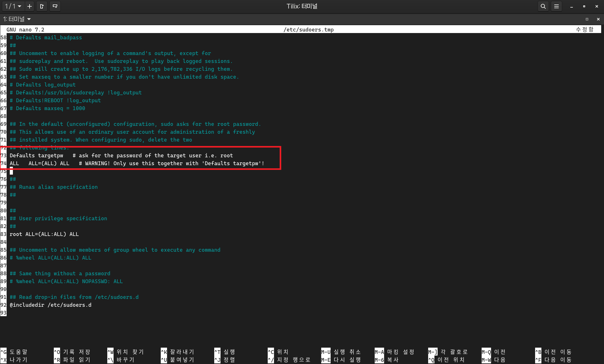
Task: Add terminal right split icon
Action: tap(42, 6)
